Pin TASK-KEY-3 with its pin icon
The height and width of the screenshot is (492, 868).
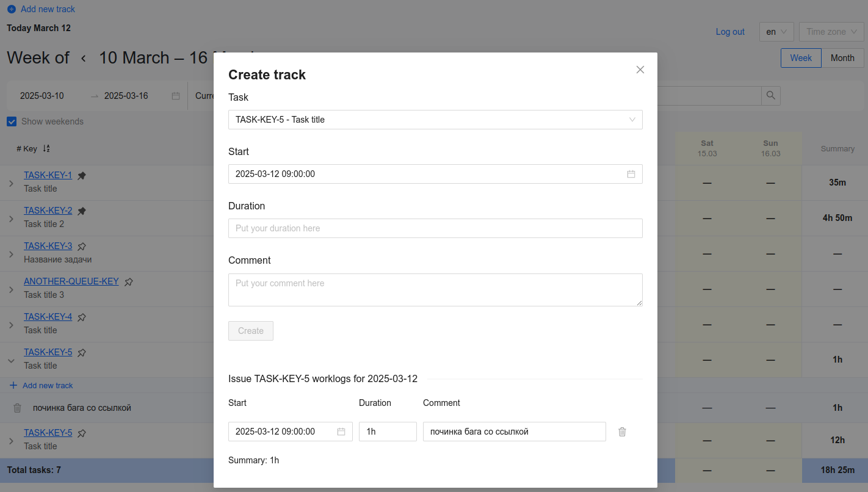click(x=82, y=247)
